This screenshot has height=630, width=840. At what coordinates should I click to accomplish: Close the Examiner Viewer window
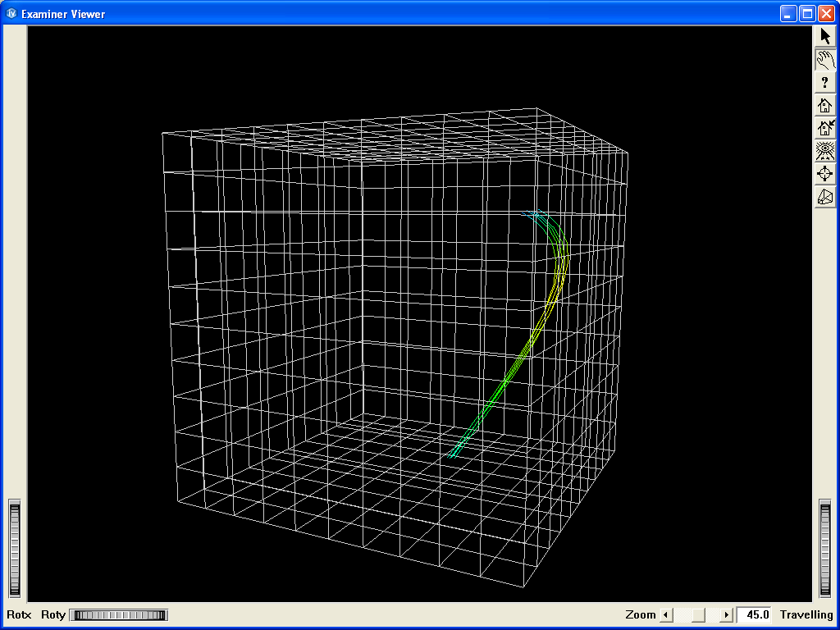click(826, 14)
